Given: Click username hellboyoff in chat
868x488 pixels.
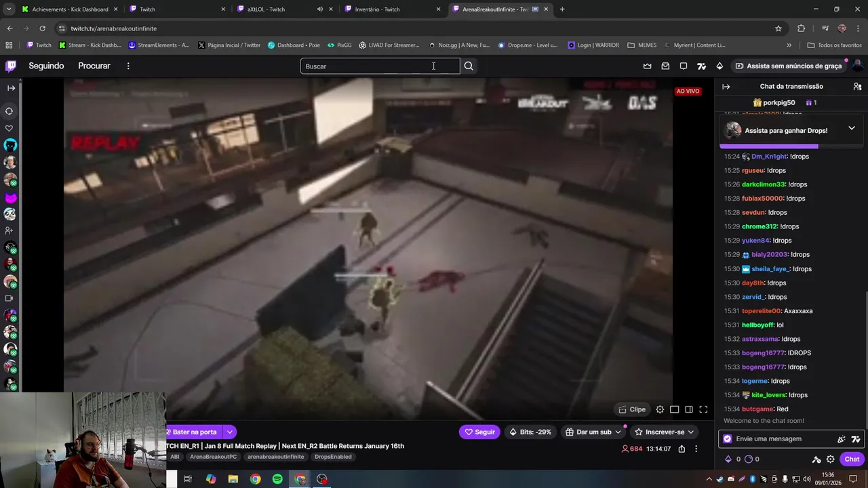Looking at the screenshot, I should click(x=757, y=325).
